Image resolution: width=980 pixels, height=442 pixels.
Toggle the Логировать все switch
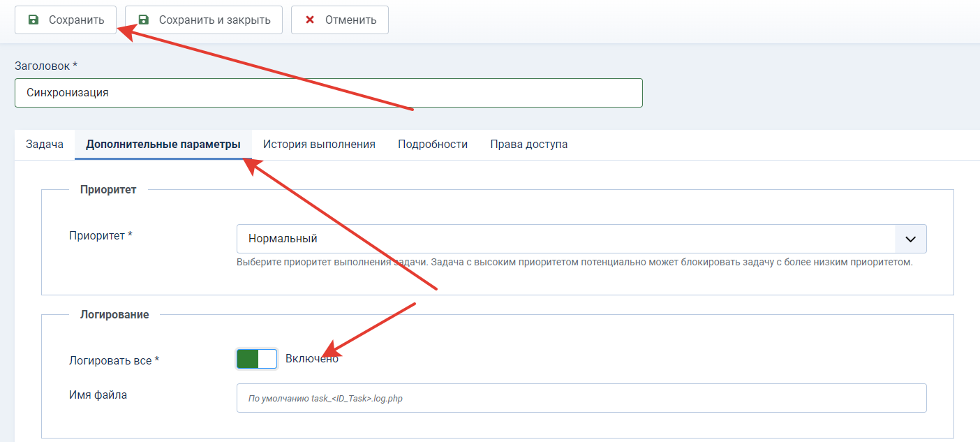point(257,359)
